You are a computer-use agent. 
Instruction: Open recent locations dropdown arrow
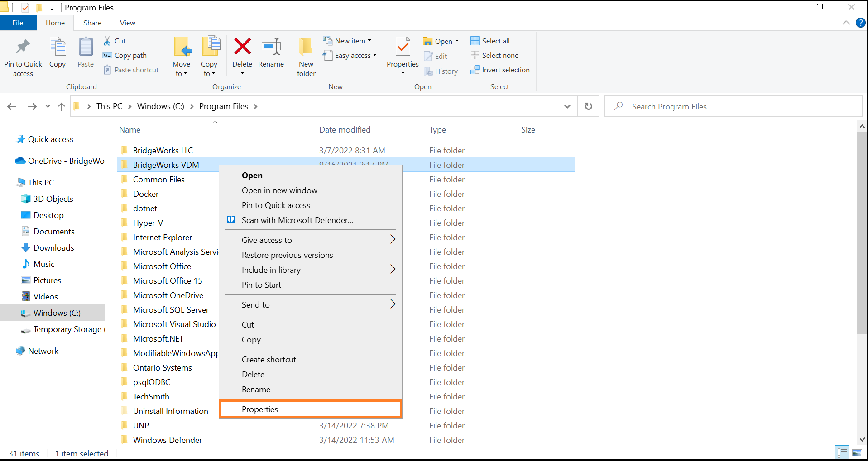48,106
